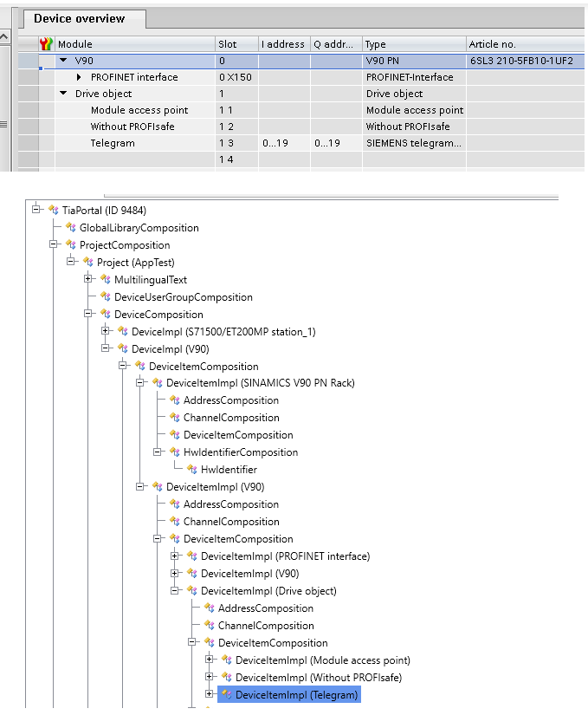This screenshot has width=588, height=715.
Task: Click the Telegram I address 0...19 cell
Action: (x=285, y=143)
